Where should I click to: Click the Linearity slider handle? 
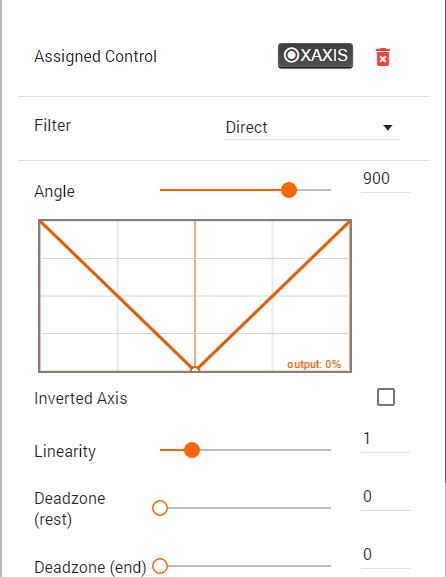[x=192, y=450]
